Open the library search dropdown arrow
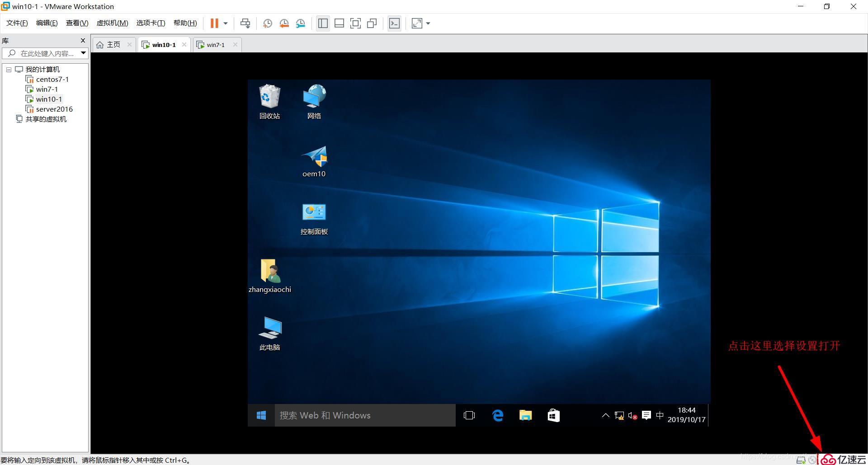 click(x=83, y=53)
